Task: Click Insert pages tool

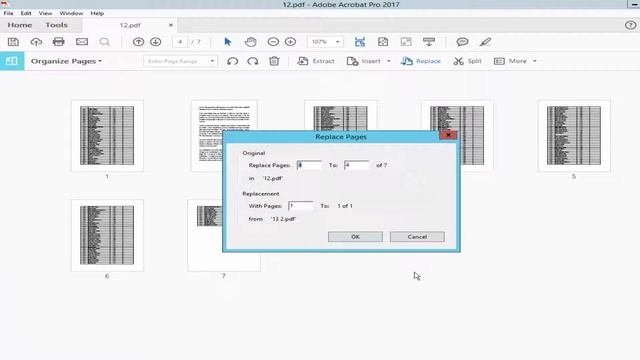Action: (364, 61)
